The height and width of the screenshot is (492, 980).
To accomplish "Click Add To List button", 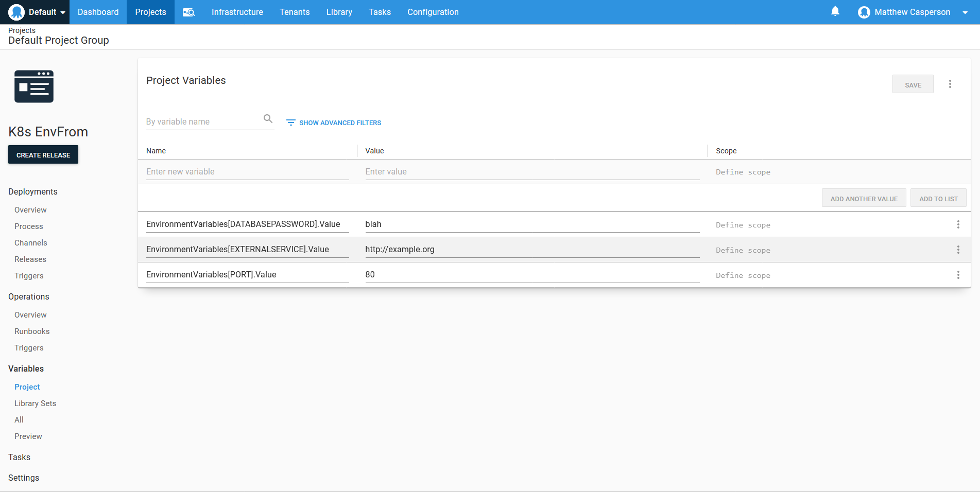I will (938, 199).
